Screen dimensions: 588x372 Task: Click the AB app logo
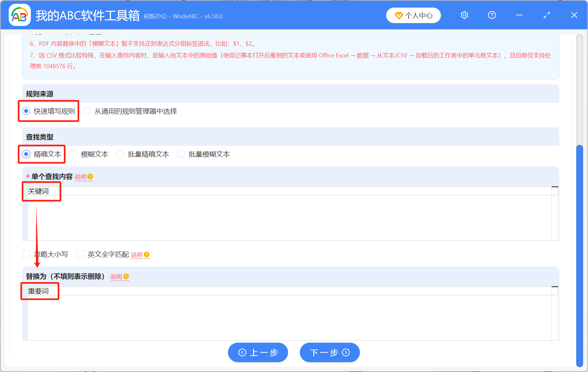pos(20,15)
